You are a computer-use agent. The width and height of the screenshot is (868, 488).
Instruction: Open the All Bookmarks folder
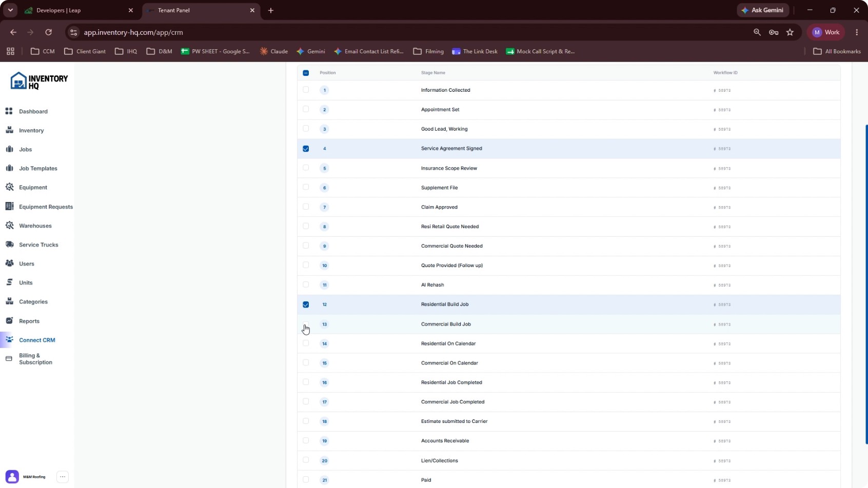pos(837,51)
